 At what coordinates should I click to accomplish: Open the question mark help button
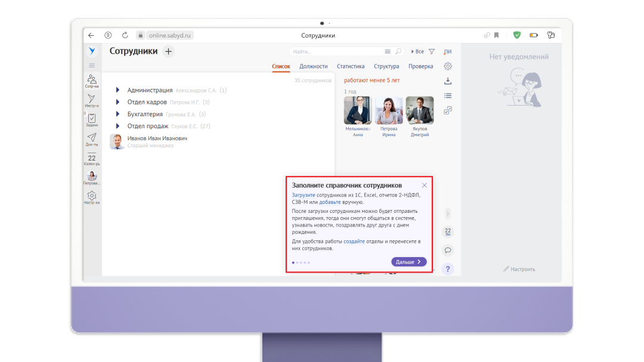[x=448, y=269]
